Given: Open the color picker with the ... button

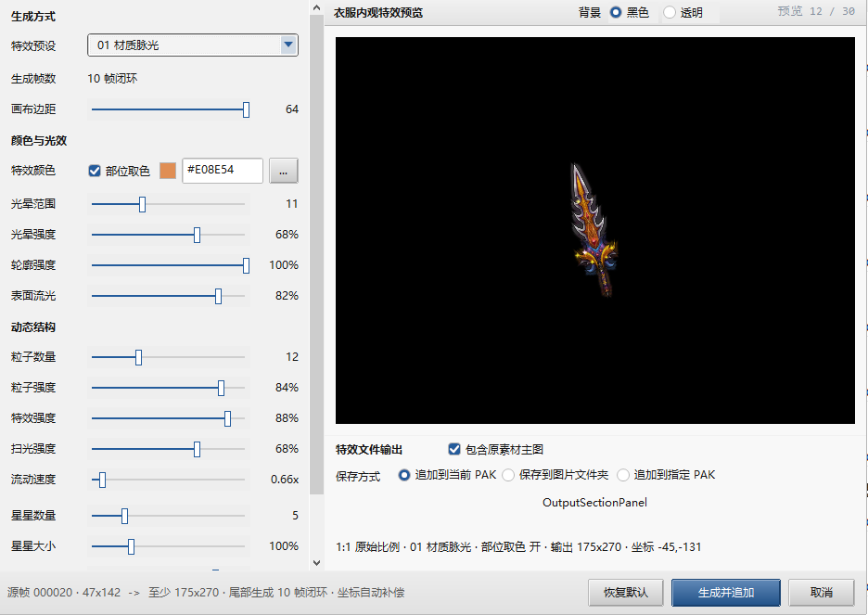Looking at the screenshot, I should [284, 171].
